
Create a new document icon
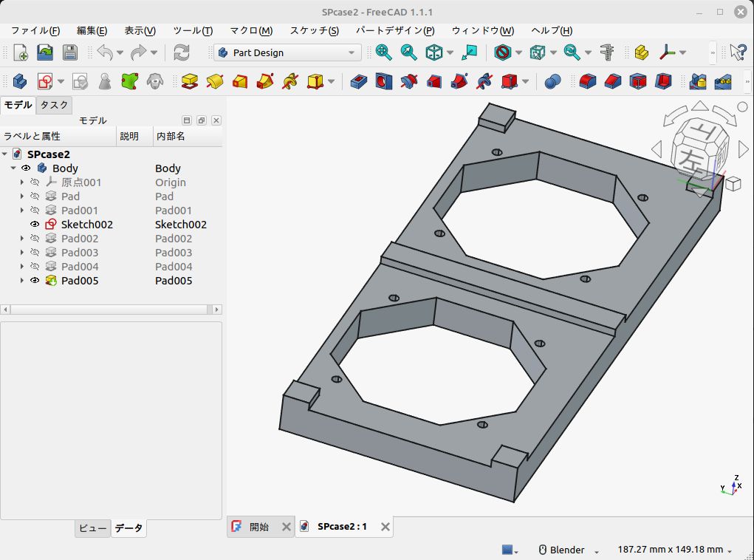[20, 52]
